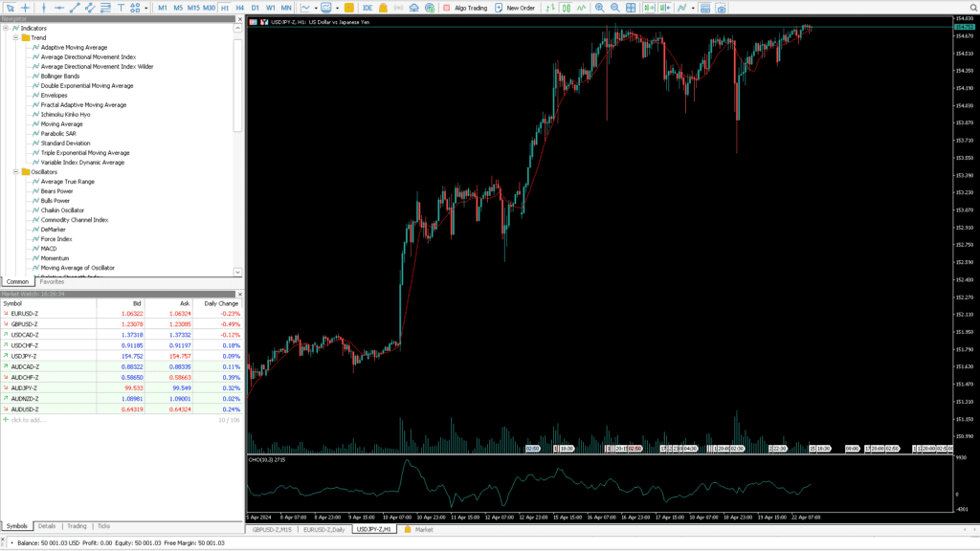Collapse the Indicators tree root
The image size is (980, 551).
point(6,28)
